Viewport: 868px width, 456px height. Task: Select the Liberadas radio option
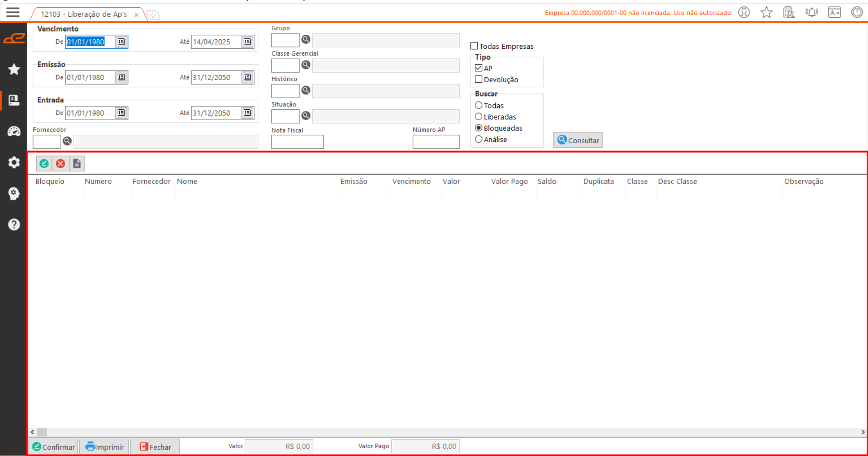pyautogui.click(x=479, y=117)
